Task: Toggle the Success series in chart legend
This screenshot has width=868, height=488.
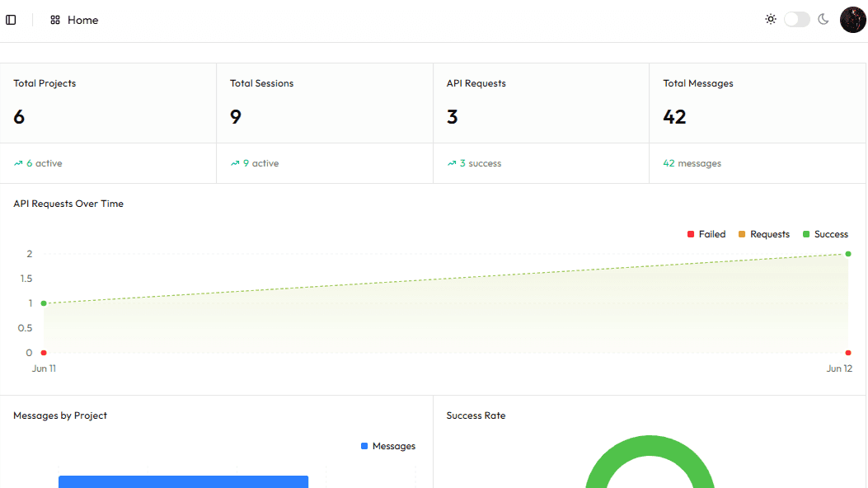Action: coord(825,234)
